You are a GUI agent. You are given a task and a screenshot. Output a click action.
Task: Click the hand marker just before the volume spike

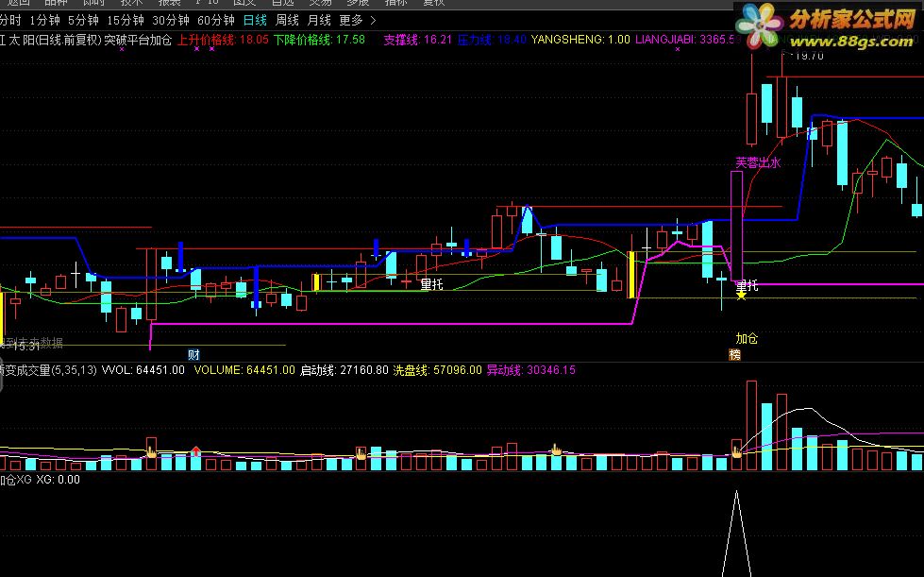tap(736, 452)
